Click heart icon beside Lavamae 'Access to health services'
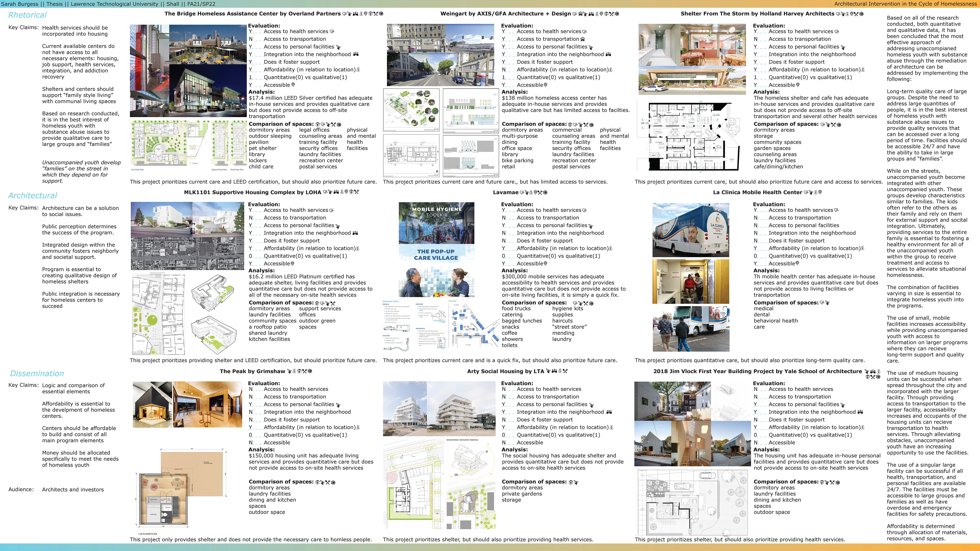 [584, 210]
